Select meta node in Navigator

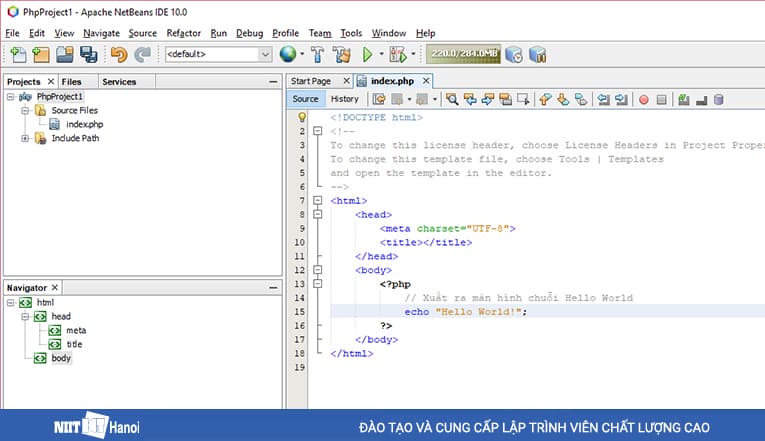[76, 330]
